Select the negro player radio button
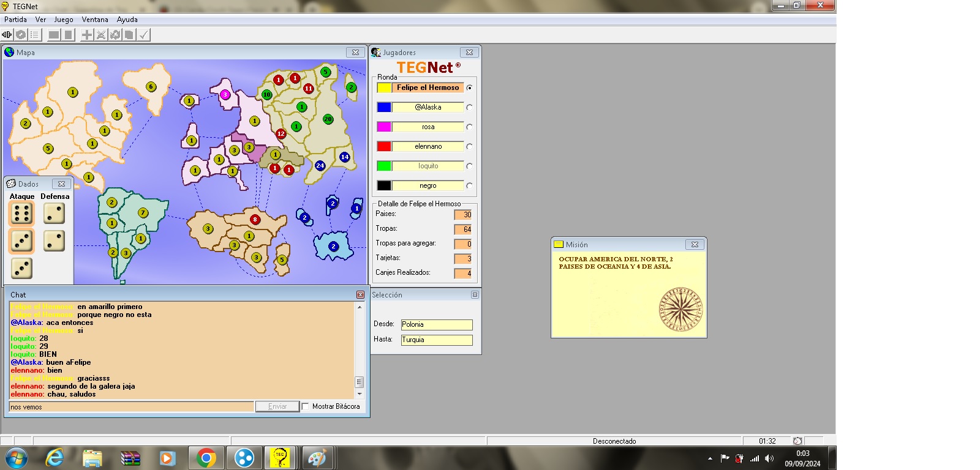This screenshot has width=980, height=470. (470, 185)
